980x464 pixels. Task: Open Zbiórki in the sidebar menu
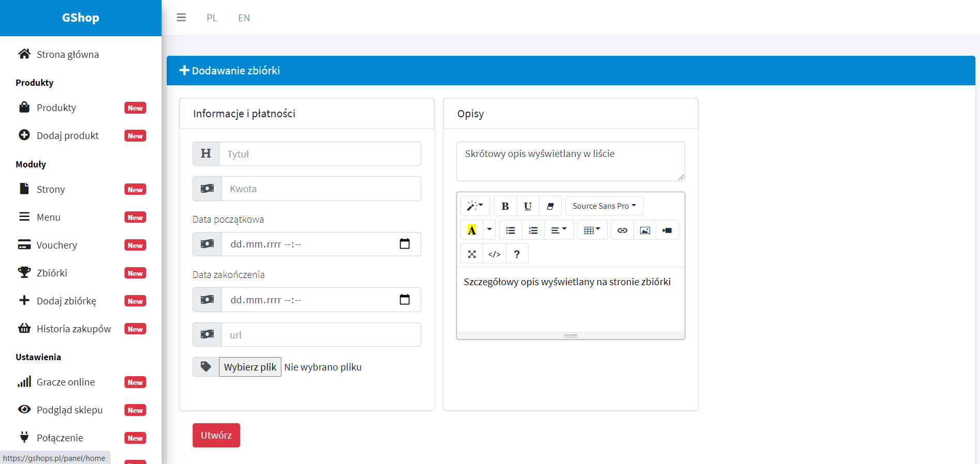(x=52, y=273)
